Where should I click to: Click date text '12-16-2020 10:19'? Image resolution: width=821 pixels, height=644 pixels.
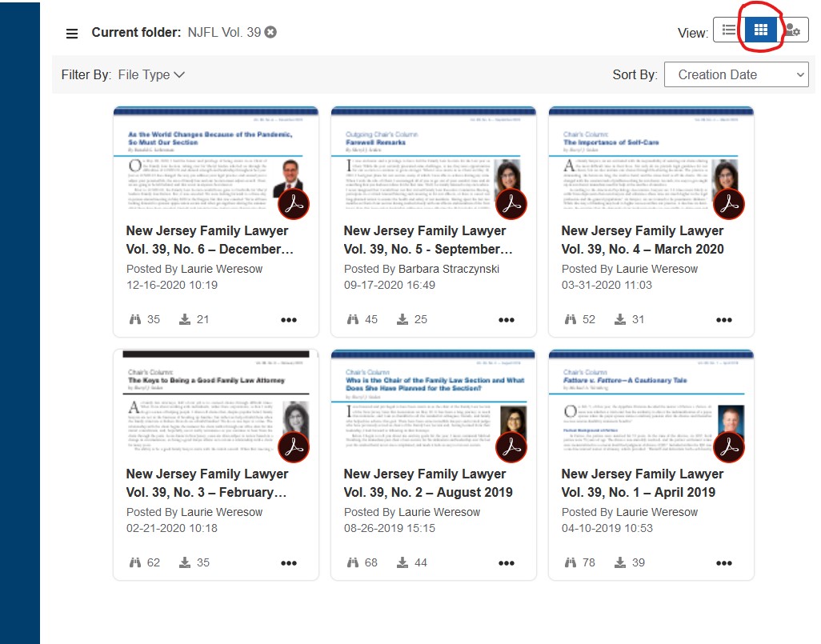coord(172,286)
